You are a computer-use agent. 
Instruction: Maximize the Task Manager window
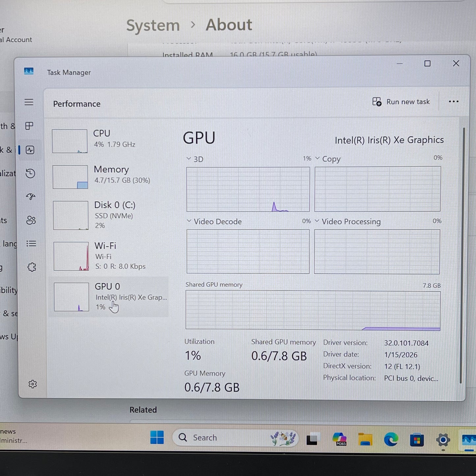[427, 63]
